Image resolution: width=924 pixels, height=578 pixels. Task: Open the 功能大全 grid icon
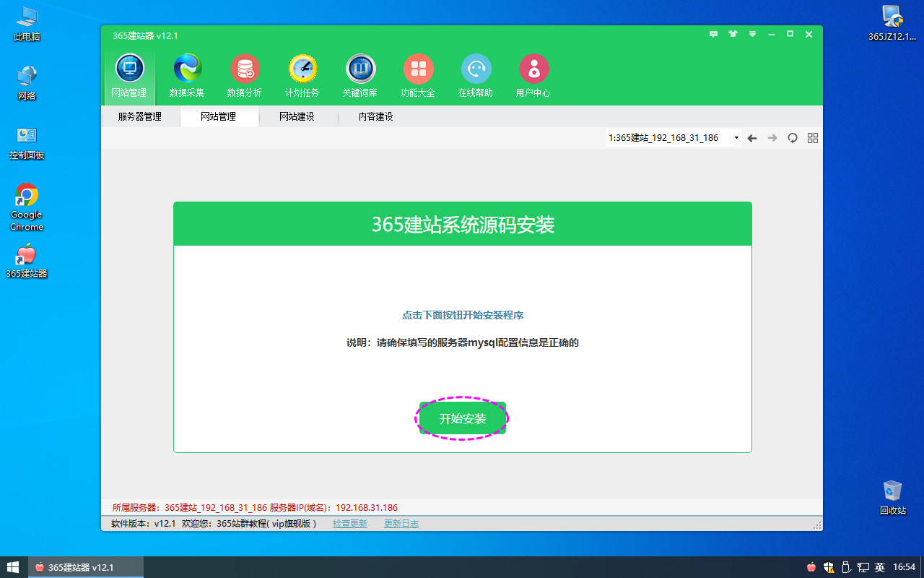click(418, 75)
